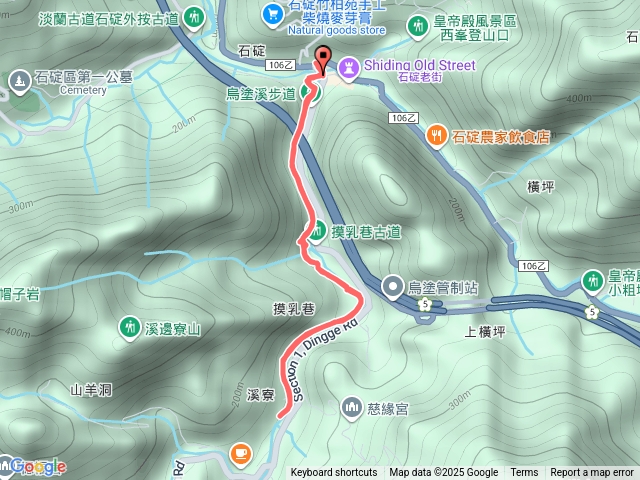Select the cemetery grey tree icon
This screenshot has height=480, width=640.
[x=20, y=81]
